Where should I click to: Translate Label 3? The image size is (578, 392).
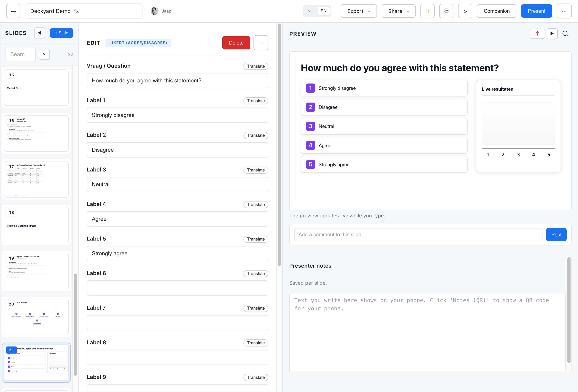(256, 170)
